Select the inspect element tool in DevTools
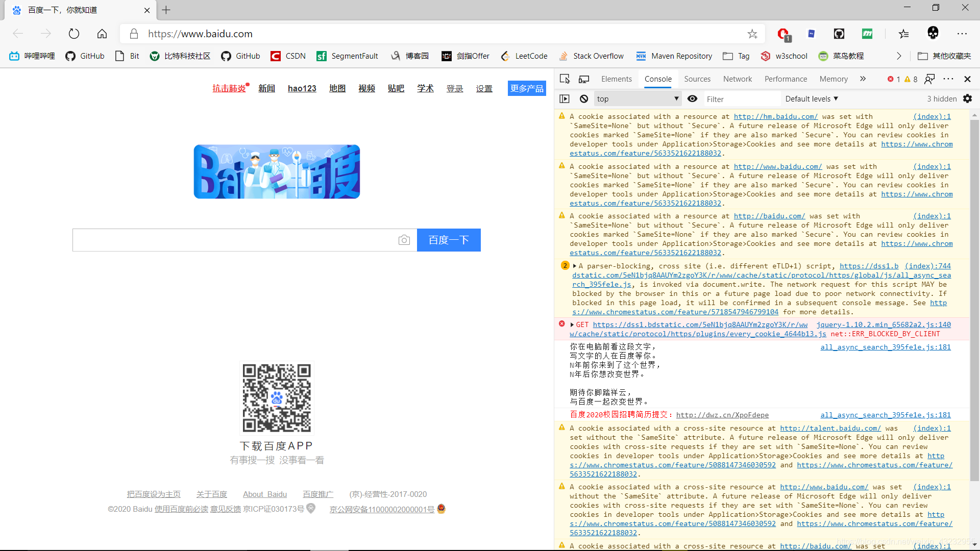This screenshot has height=551, width=980. pos(565,79)
